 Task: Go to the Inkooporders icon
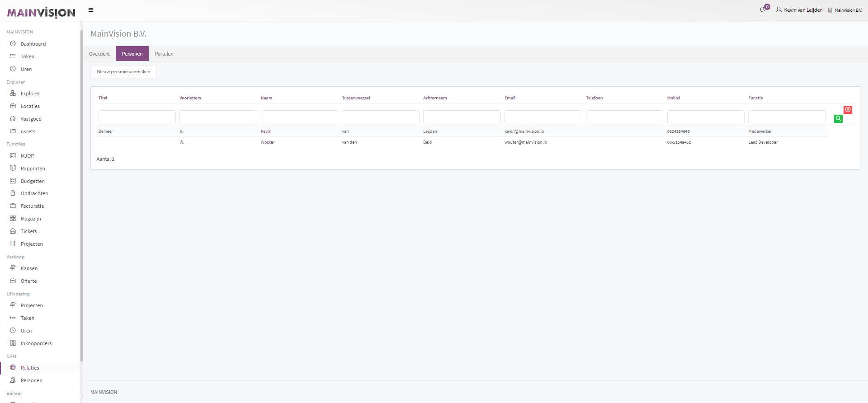13,343
